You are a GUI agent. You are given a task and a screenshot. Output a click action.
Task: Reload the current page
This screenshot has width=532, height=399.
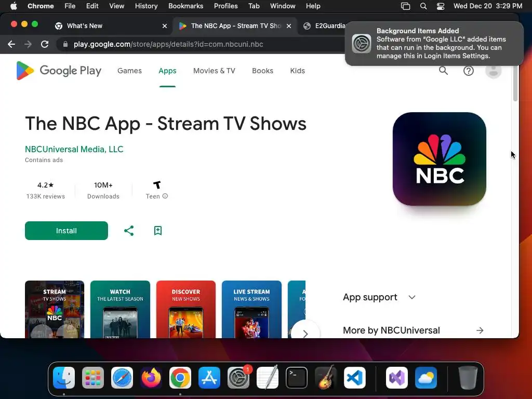(45, 44)
